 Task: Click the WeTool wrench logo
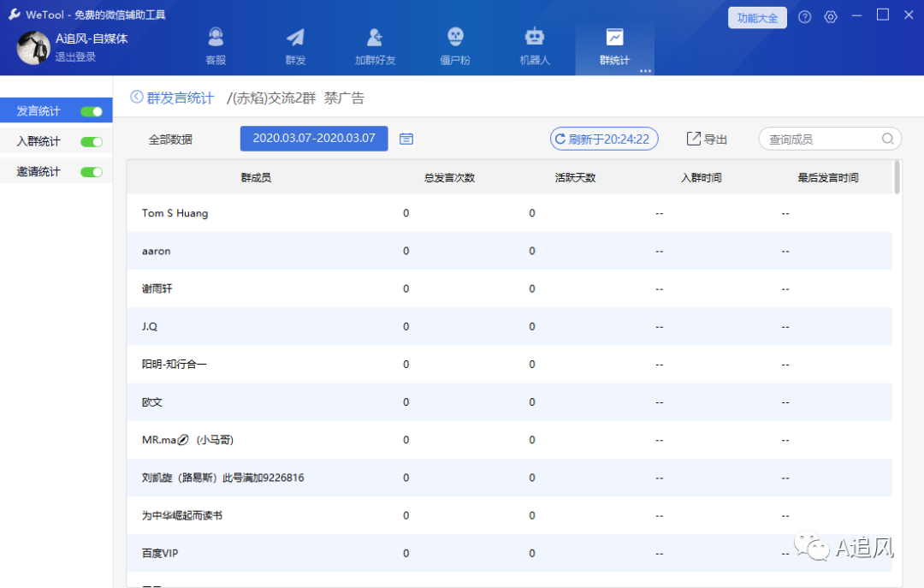(x=15, y=15)
